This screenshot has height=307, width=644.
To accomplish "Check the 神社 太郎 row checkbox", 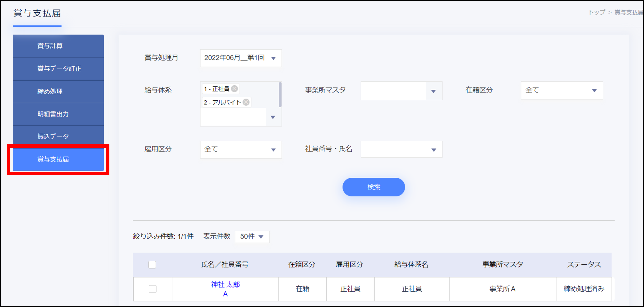I will coord(152,289).
